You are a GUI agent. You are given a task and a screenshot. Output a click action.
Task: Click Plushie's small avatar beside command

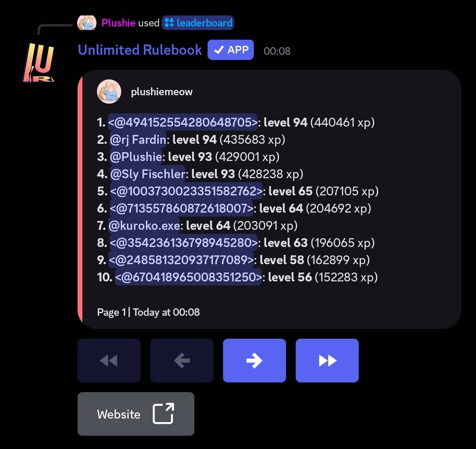pos(87,23)
